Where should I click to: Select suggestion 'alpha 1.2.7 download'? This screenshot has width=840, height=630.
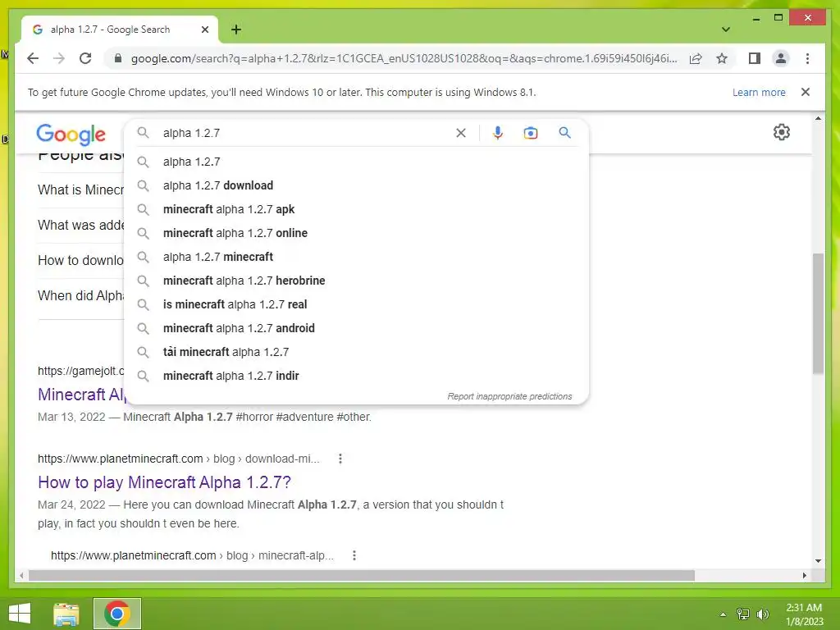(356, 185)
